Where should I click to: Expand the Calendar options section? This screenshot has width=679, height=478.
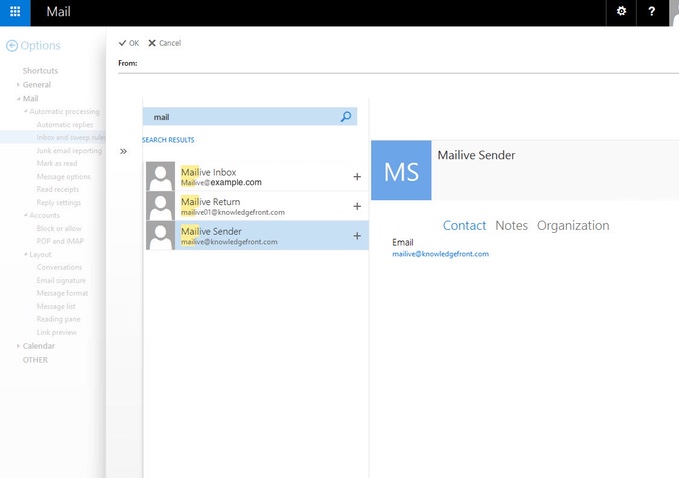coord(18,346)
